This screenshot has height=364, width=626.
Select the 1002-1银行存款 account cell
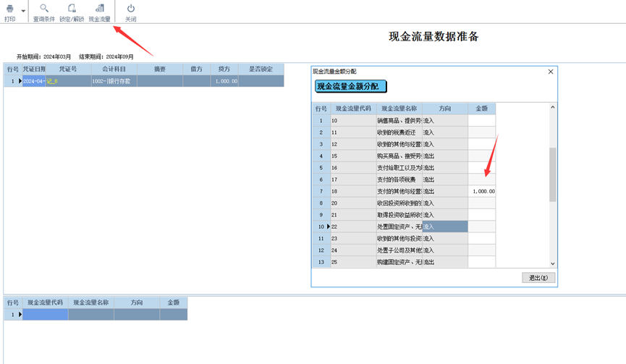114,81
